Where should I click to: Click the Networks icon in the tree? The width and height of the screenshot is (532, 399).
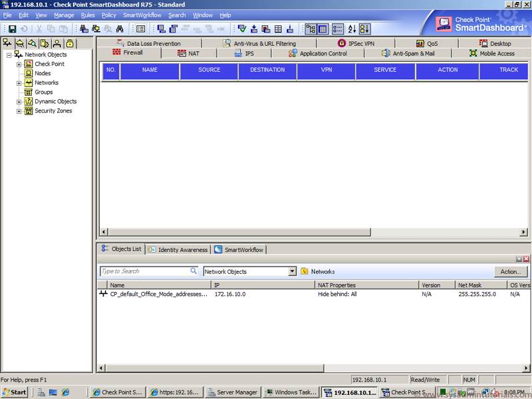pos(29,82)
